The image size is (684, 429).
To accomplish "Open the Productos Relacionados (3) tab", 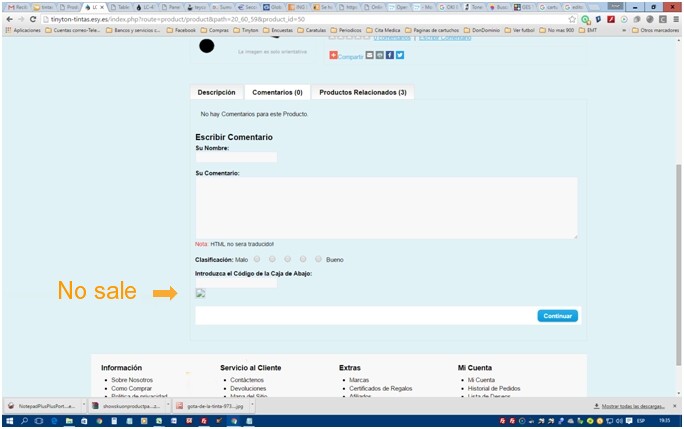I will pyautogui.click(x=363, y=93).
